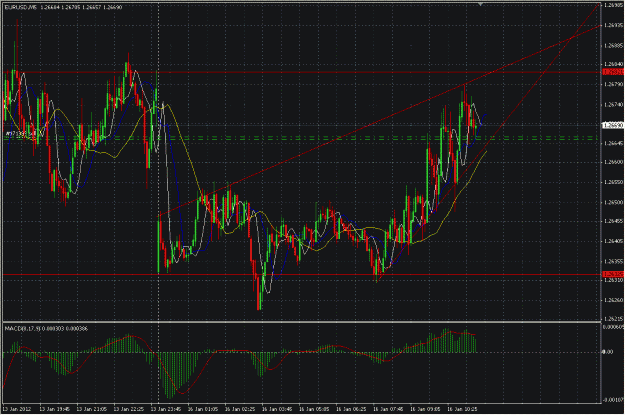This screenshot has width=625, height=415.
Task: Click the 16 Jan 10:25 time label
Action: coord(462,409)
